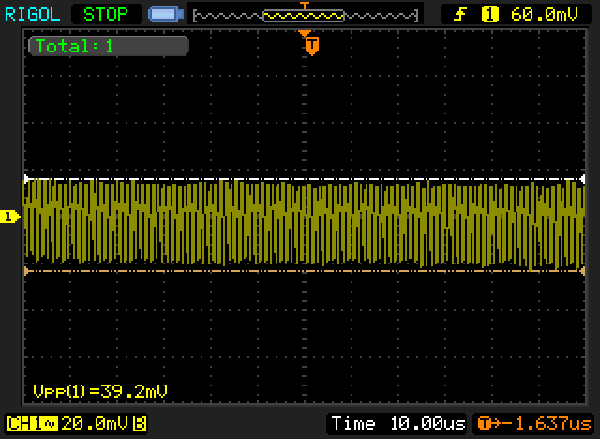Click the Vpp(1)=39.2mV measurement readout
This screenshot has height=439, width=600.
click(101, 392)
